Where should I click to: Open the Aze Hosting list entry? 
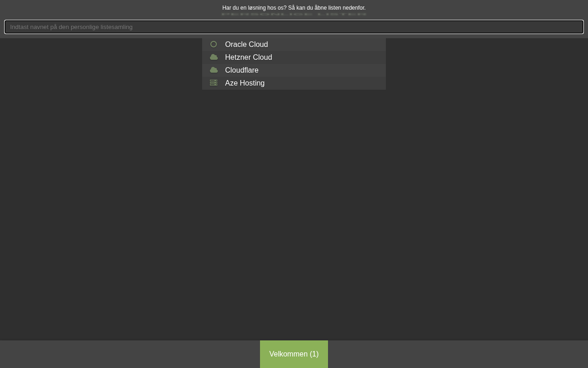click(294, 83)
